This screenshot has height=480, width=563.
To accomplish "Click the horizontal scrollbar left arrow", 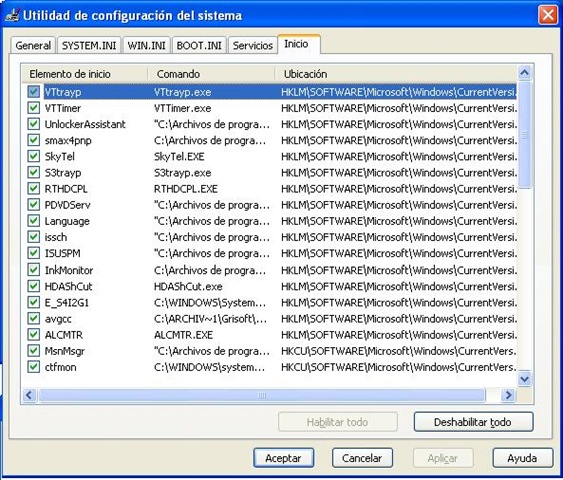I will (29, 395).
